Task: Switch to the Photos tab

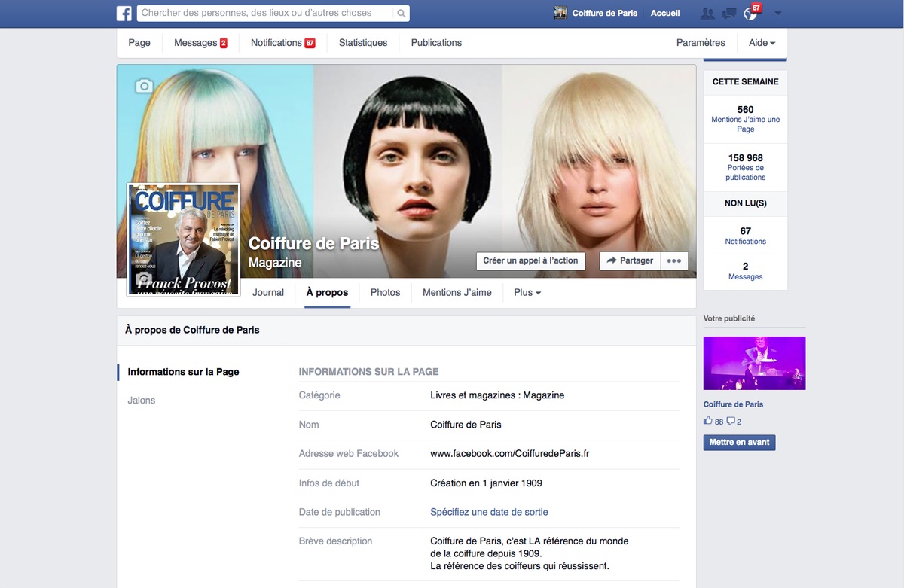Action: coord(385,292)
